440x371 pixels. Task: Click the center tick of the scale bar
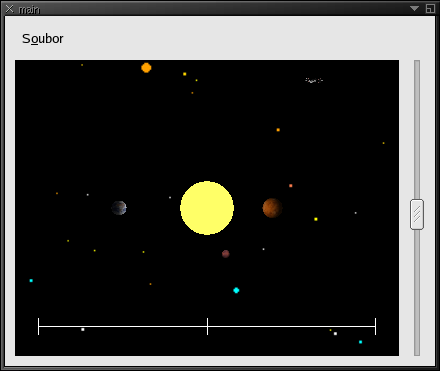(207, 326)
